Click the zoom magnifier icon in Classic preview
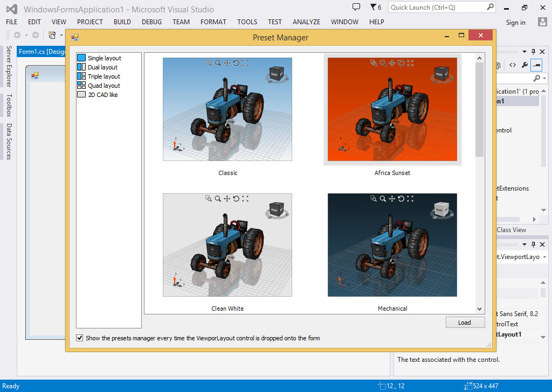The width and height of the screenshot is (552, 392). pos(218,63)
